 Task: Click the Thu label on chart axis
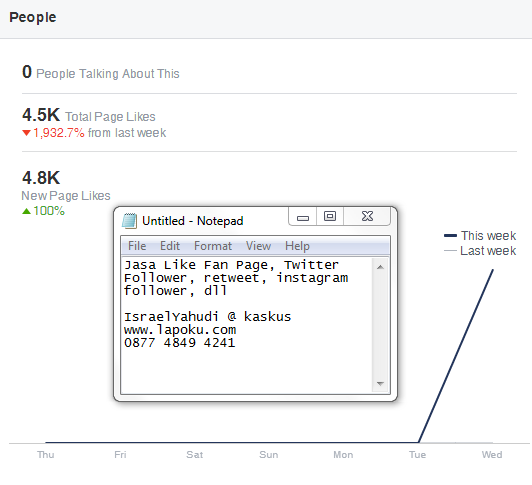(x=45, y=455)
